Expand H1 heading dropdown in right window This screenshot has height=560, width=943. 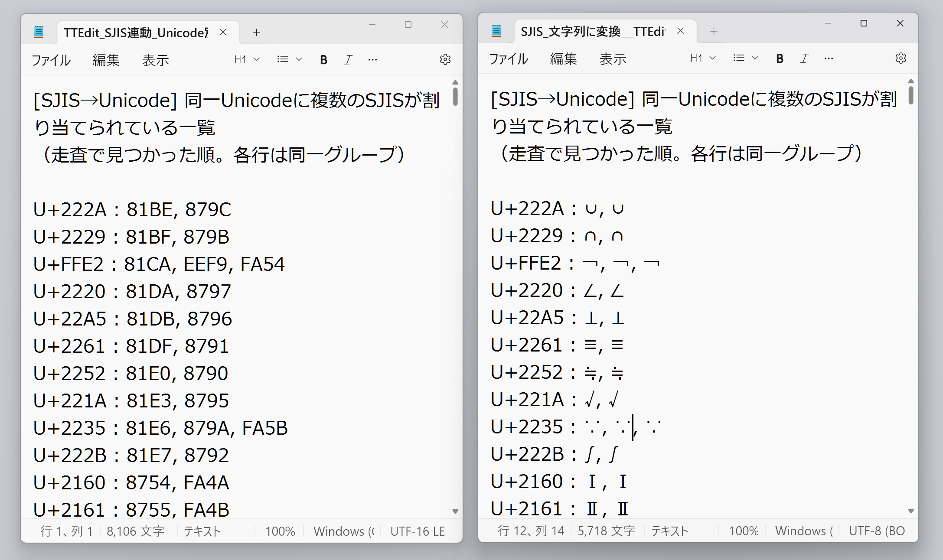[x=703, y=58]
